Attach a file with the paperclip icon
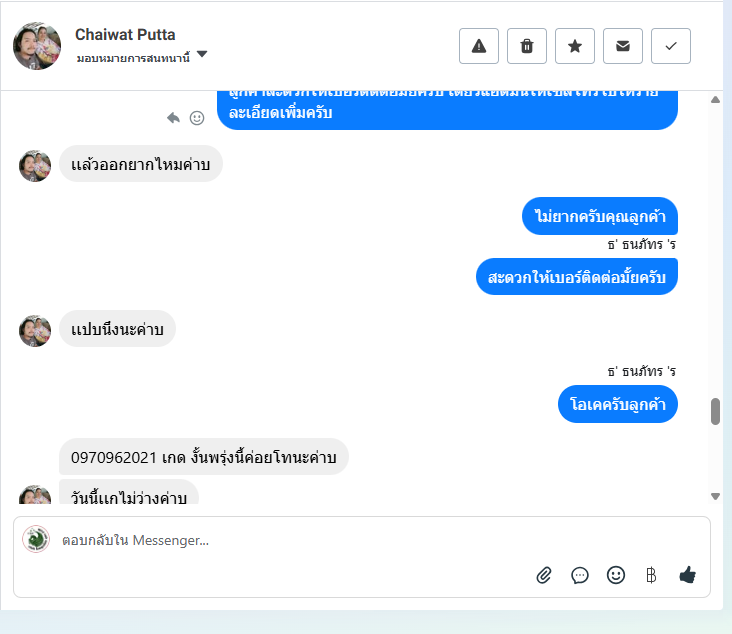Viewport: 732px width, 634px height. click(544, 575)
